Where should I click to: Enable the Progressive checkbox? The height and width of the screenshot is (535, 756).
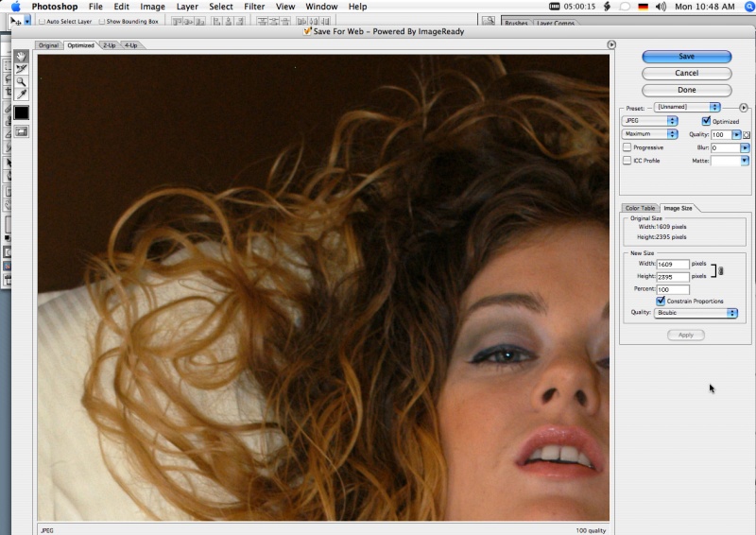click(627, 147)
